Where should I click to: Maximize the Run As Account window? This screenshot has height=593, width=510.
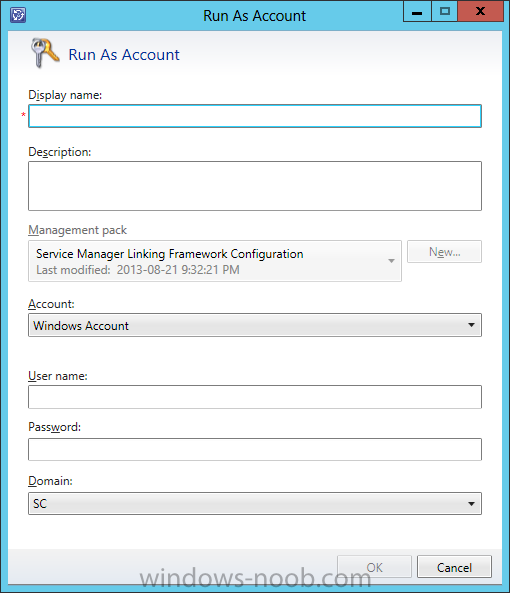click(x=445, y=12)
